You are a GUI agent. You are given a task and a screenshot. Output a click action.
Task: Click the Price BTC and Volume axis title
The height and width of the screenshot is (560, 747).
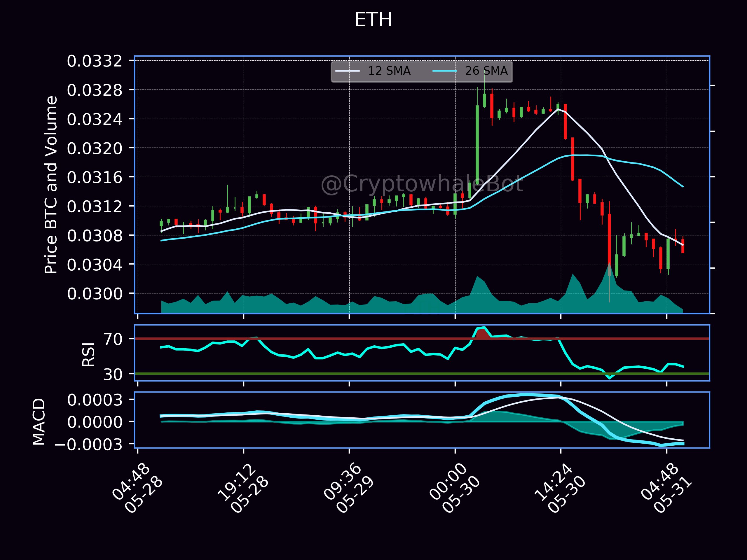(51, 185)
